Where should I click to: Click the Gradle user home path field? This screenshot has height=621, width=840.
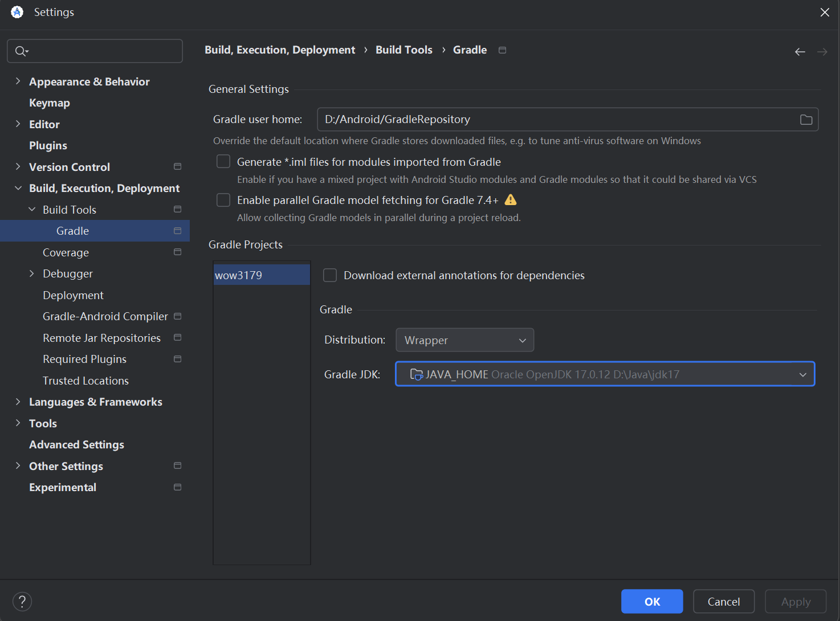click(556, 120)
